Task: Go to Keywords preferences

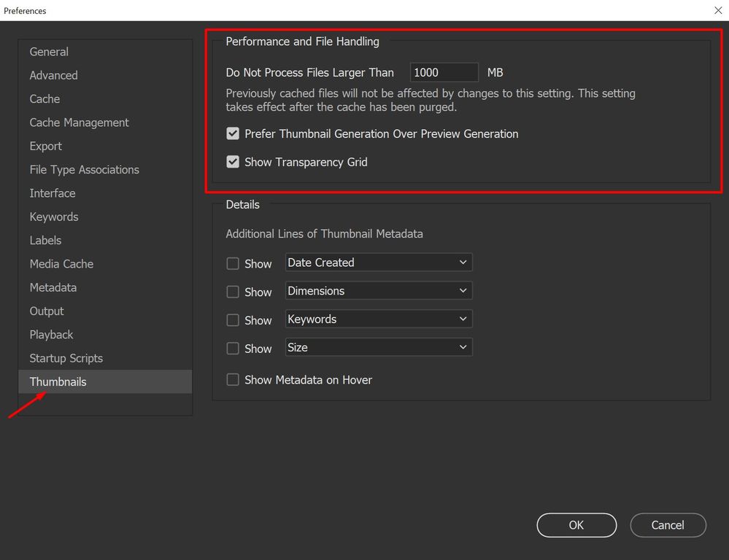Action: [x=53, y=217]
